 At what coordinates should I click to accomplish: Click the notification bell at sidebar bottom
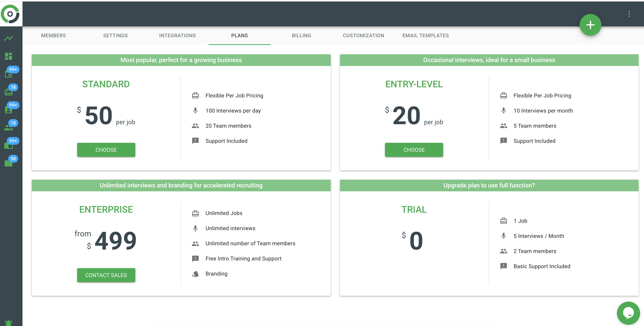(9, 323)
